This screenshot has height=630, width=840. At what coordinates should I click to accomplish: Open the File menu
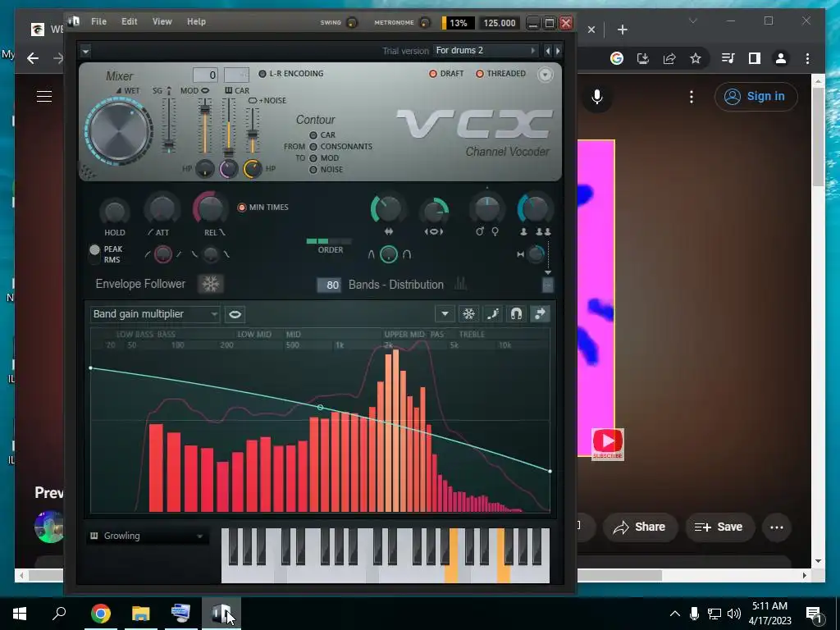click(98, 21)
